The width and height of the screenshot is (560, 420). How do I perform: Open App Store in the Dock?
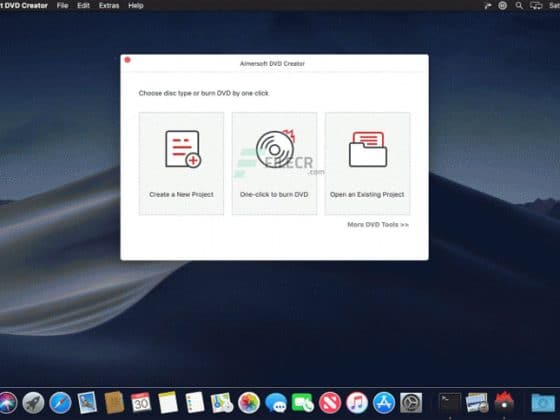point(384,402)
